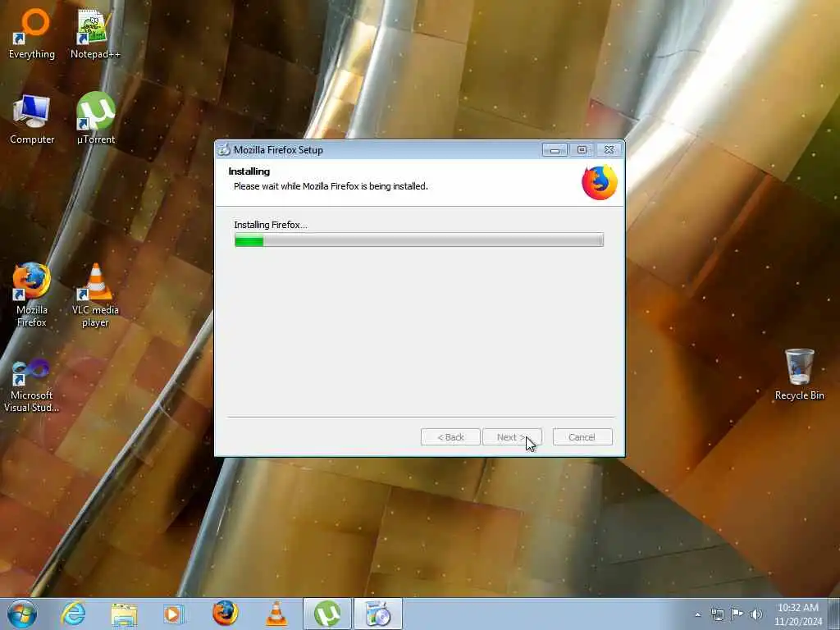The height and width of the screenshot is (630, 840).
Task: Open the Windows Start menu
Action: [x=22, y=614]
